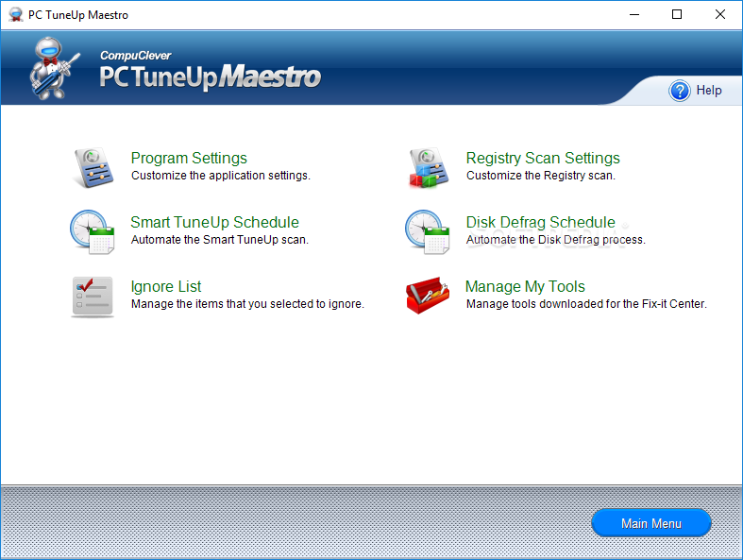This screenshot has width=743, height=560.
Task: Close the PC TuneUp Maestro window
Action: (x=720, y=15)
